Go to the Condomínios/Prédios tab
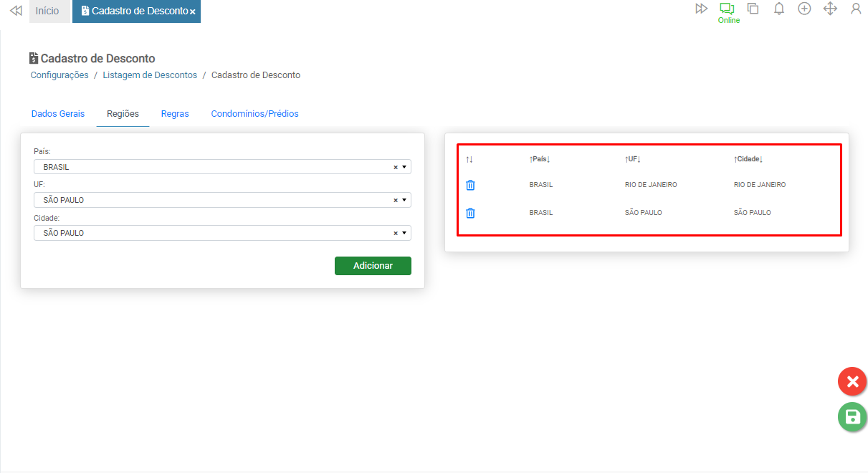The image size is (868, 473). (x=254, y=114)
